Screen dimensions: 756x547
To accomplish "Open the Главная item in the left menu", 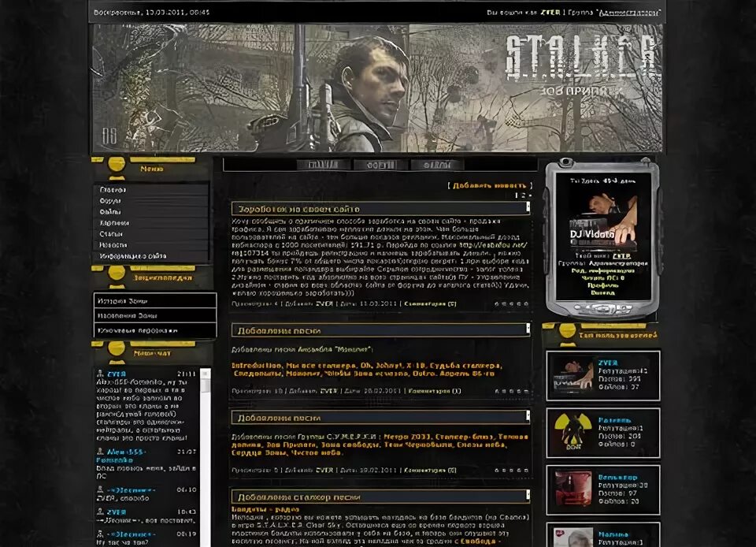I will pyautogui.click(x=150, y=190).
